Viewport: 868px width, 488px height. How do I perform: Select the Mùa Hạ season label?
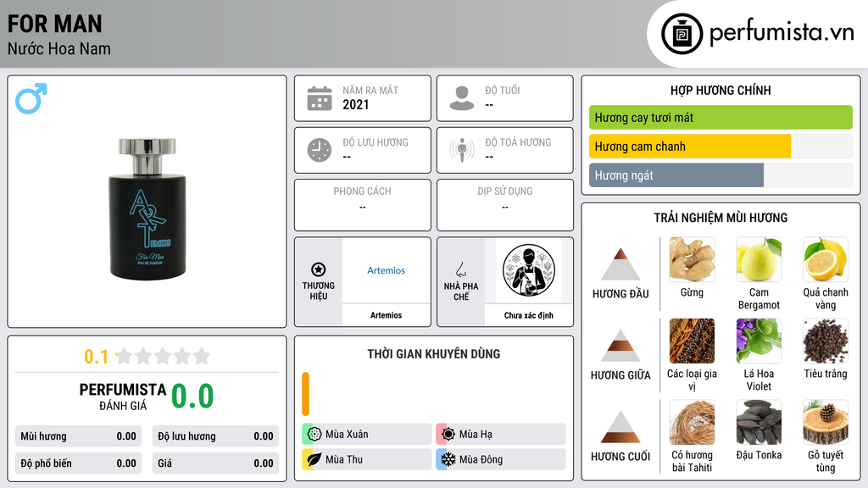[x=476, y=434]
